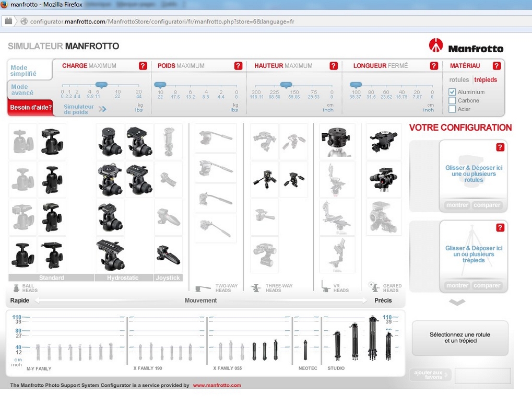Expand more configuration with the down chevron
The width and height of the screenshot is (532, 404).
[457, 302]
